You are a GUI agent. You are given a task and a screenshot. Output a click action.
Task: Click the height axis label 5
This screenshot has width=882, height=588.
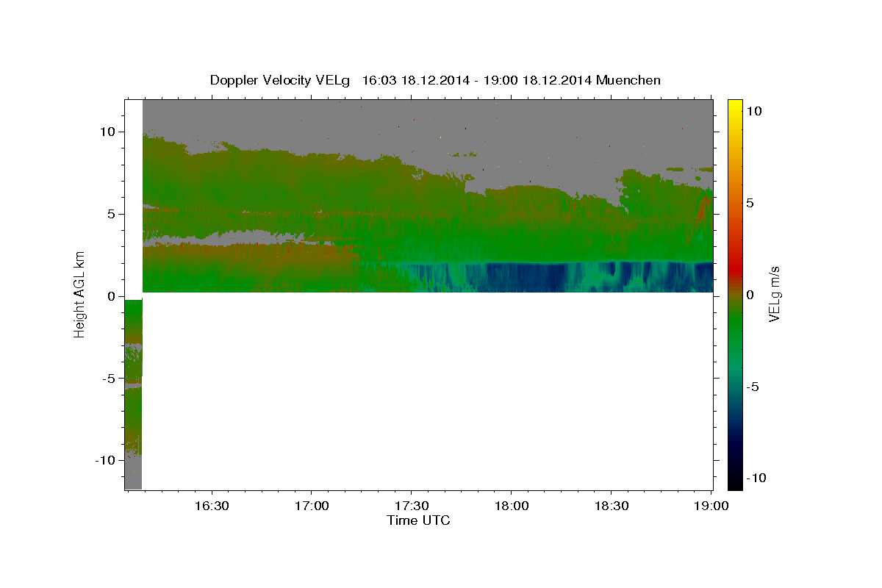[x=113, y=214]
